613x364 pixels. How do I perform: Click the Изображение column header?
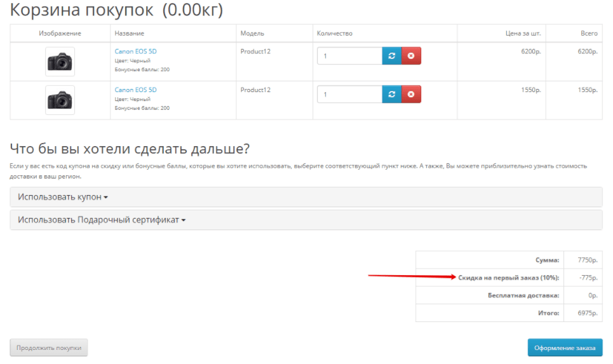click(x=60, y=33)
